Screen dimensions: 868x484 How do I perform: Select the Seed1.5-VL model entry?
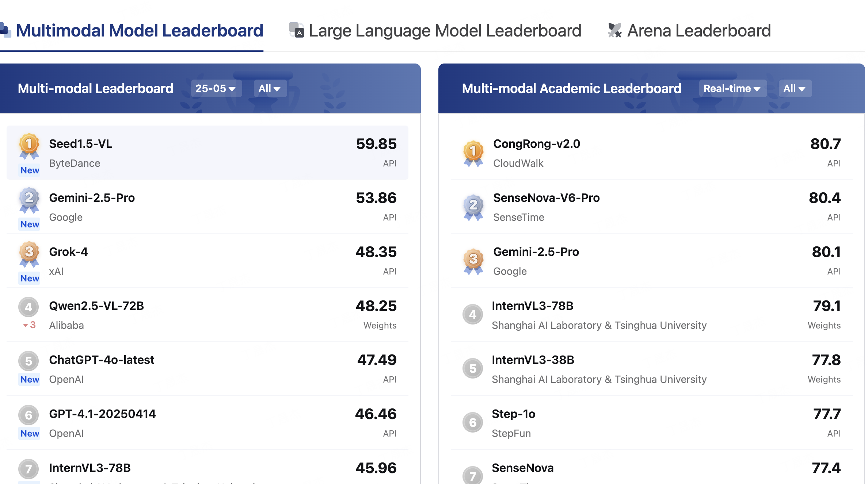point(81,143)
